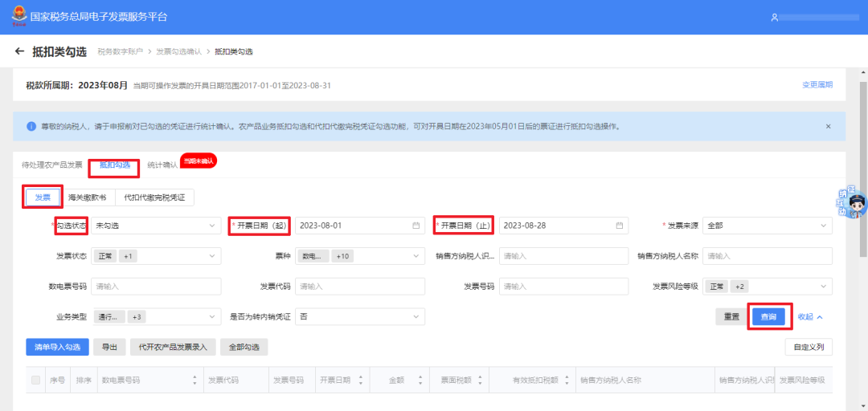This screenshot has width=868, height=411.
Task: Switch to 待处理农产品发票 tab
Action: click(x=51, y=165)
